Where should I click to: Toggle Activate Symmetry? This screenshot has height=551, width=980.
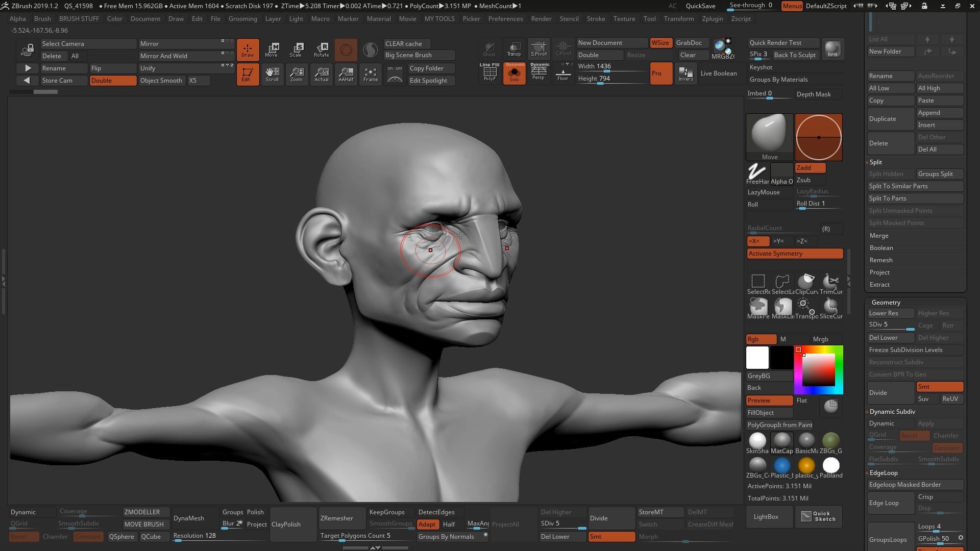pyautogui.click(x=795, y=254)
